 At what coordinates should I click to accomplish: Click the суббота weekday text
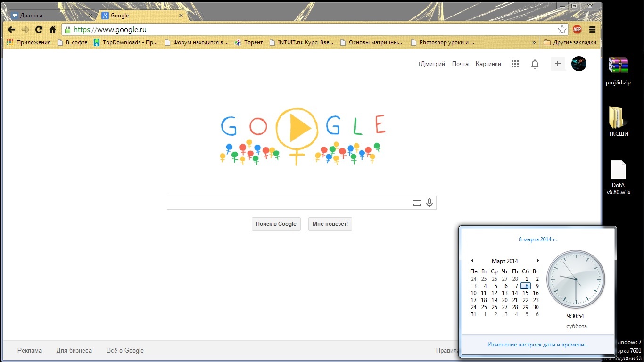(x=576, y=326)
